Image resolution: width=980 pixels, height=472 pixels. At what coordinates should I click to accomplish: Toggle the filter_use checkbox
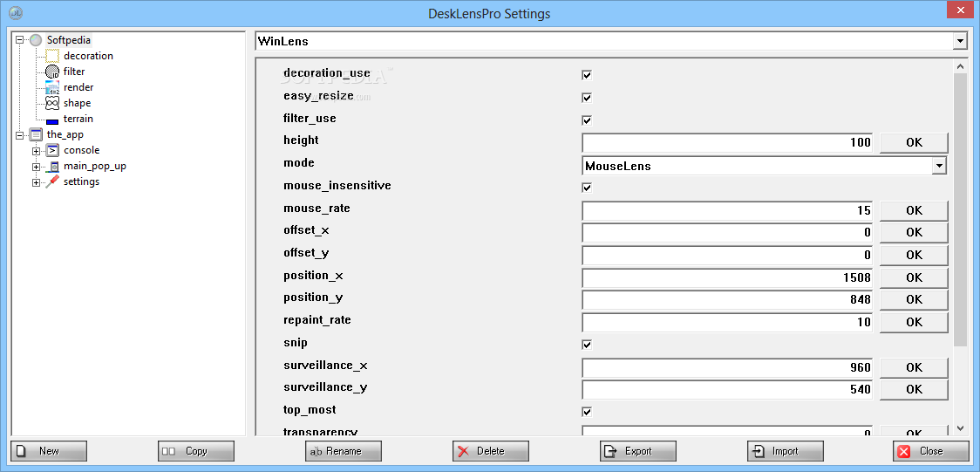(586, 120)
